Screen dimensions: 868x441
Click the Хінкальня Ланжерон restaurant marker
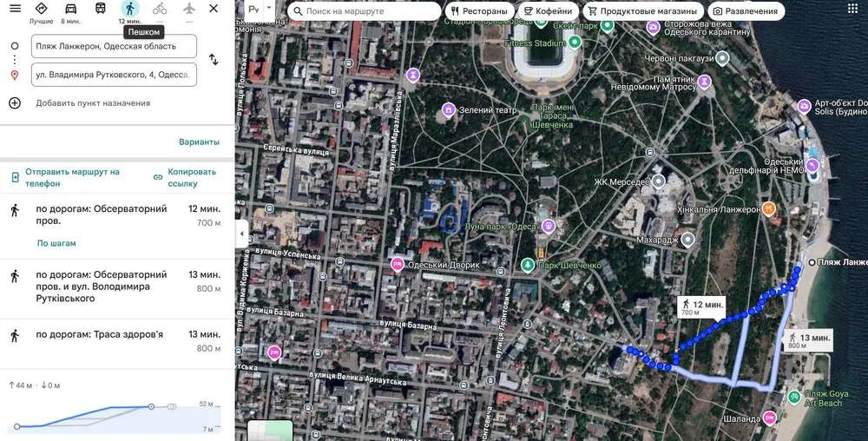(768, 208)
